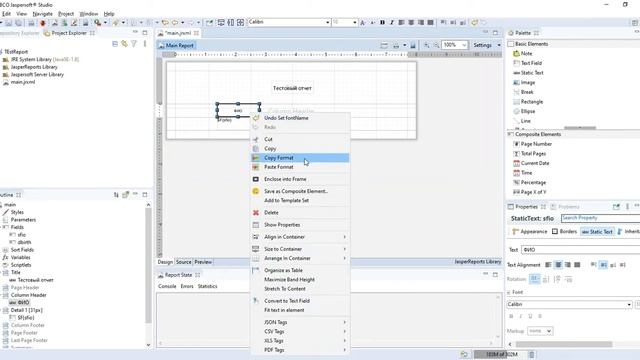Choose Save as Composite Element menu item
640x360 pixels.
pyautogui.click(x=300, y=191)
